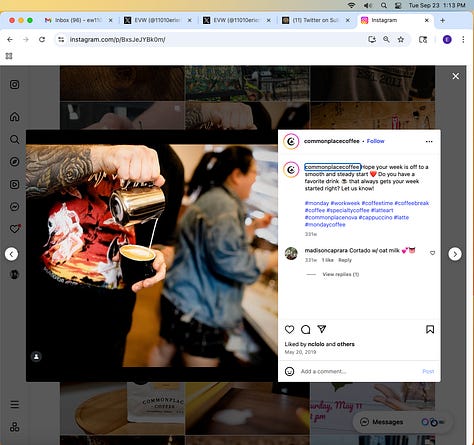Image resolution: width=474 pixels, height=445 pixels.
Task: Open install app icon in address bar
Action: [x=372, y=39]
